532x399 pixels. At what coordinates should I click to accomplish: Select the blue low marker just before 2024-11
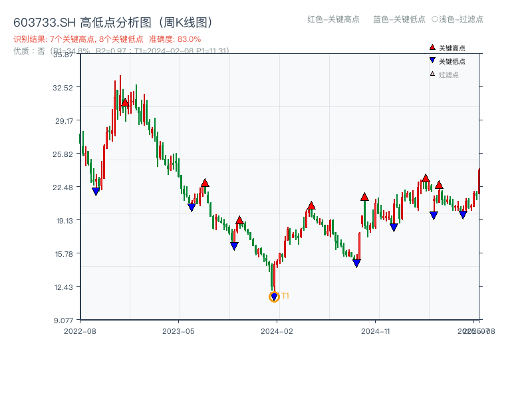(356, 263)
